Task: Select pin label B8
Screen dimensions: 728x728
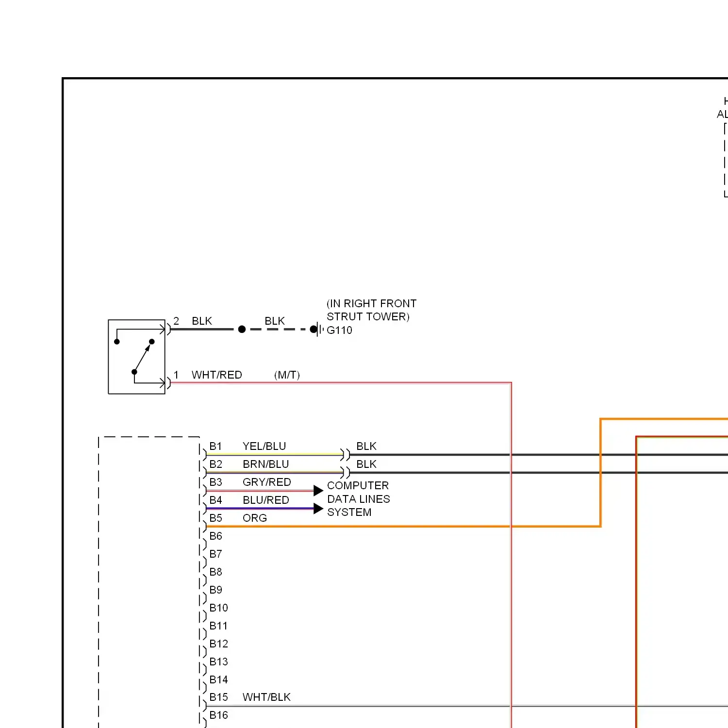Action: pos(215,572)
